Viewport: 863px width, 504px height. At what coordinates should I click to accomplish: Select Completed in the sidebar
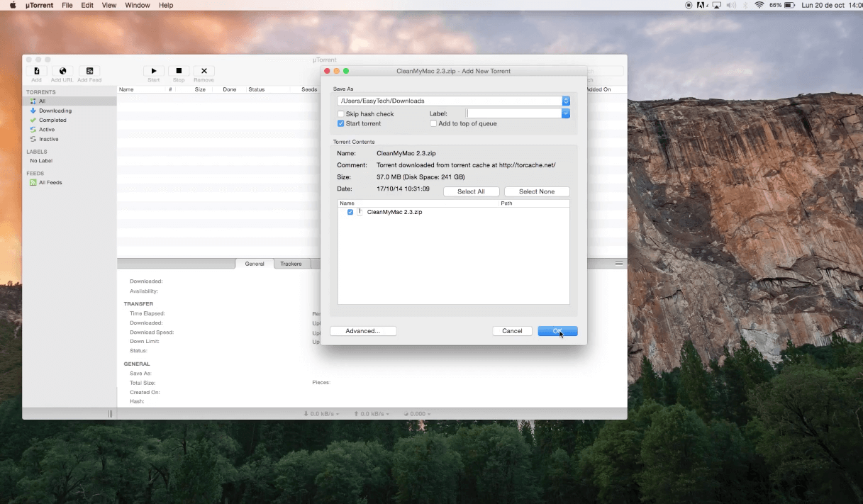(69, 120)
